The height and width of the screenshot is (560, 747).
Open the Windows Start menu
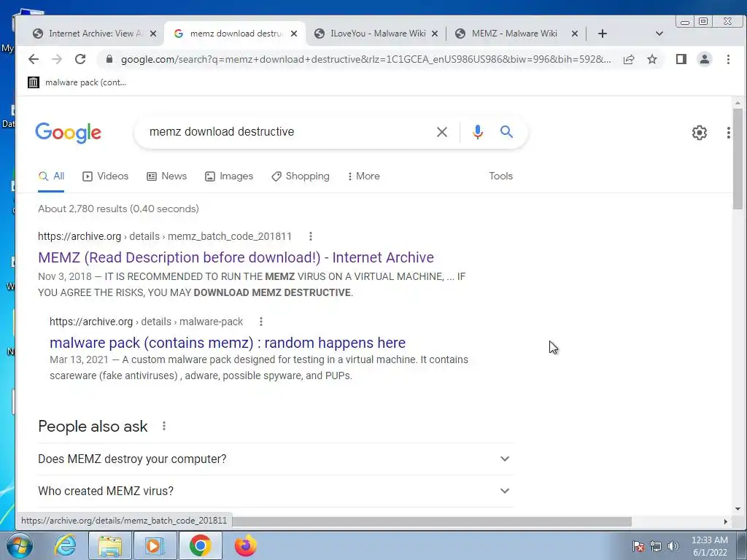18,545
